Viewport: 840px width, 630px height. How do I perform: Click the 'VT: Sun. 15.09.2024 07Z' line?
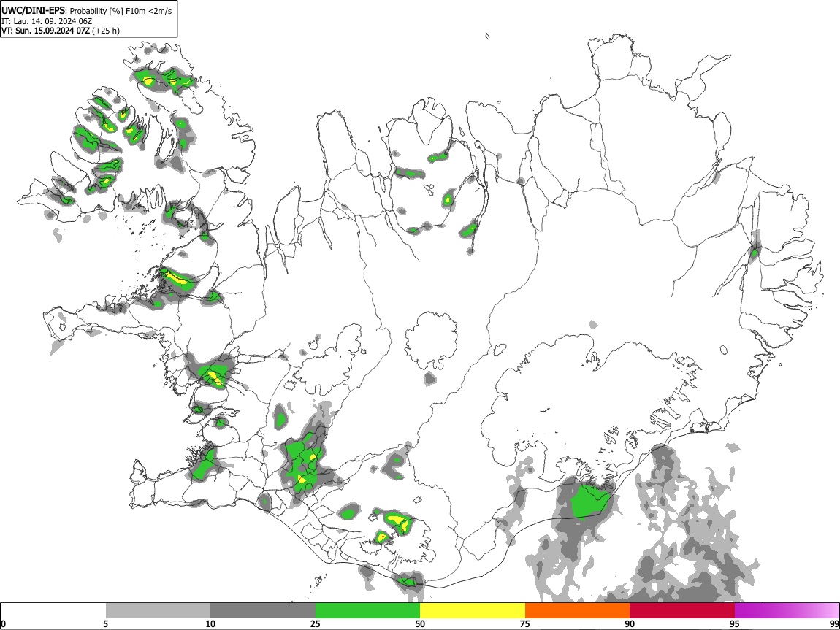45,31
